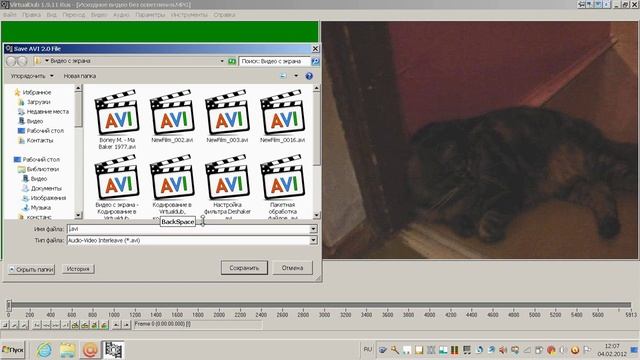Step forward one frame in VirtualDub toolbar
640x360 pixels.
pos(56,325)
